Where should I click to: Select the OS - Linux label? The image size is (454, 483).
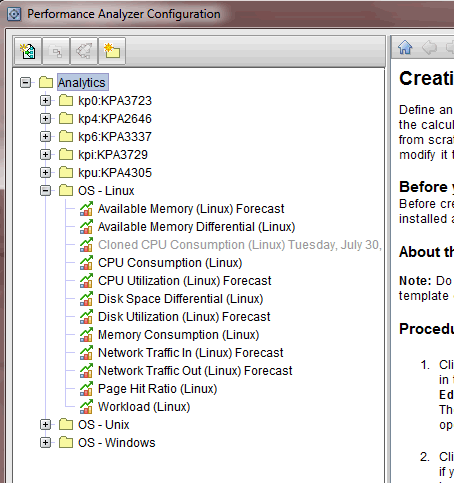point(106,191)
